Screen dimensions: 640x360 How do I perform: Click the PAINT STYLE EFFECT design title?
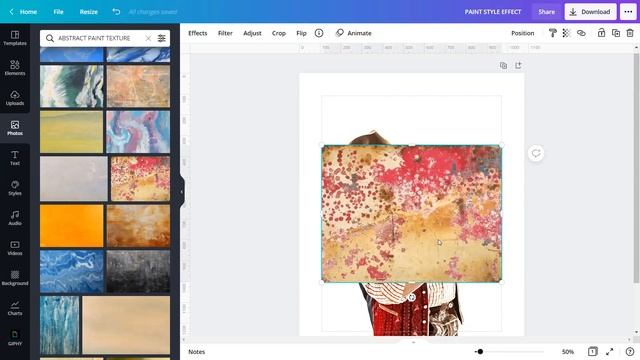tap(493, 12)
